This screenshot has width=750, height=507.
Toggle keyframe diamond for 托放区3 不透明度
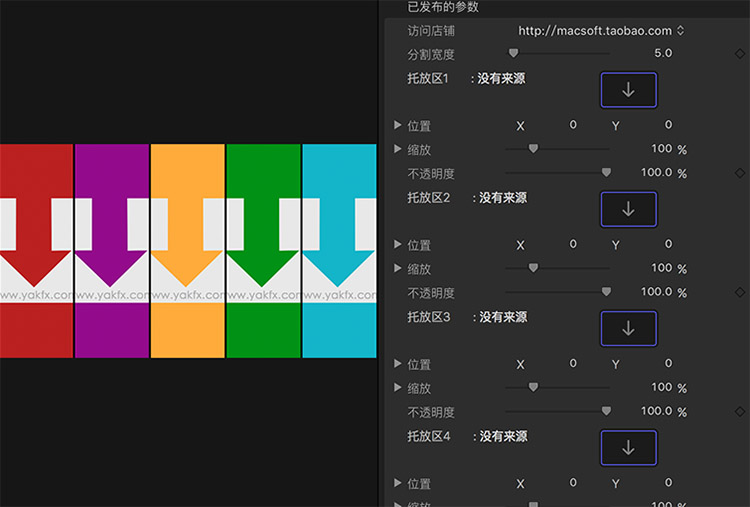(740, 411)
